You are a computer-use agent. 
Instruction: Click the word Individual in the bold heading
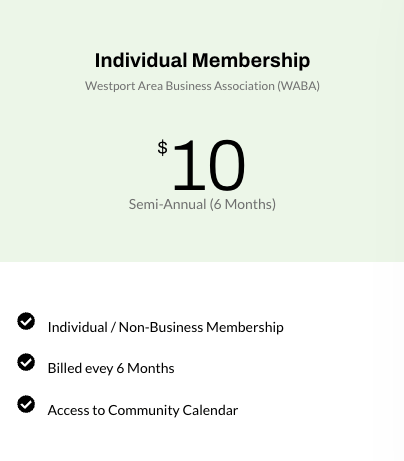141,60
